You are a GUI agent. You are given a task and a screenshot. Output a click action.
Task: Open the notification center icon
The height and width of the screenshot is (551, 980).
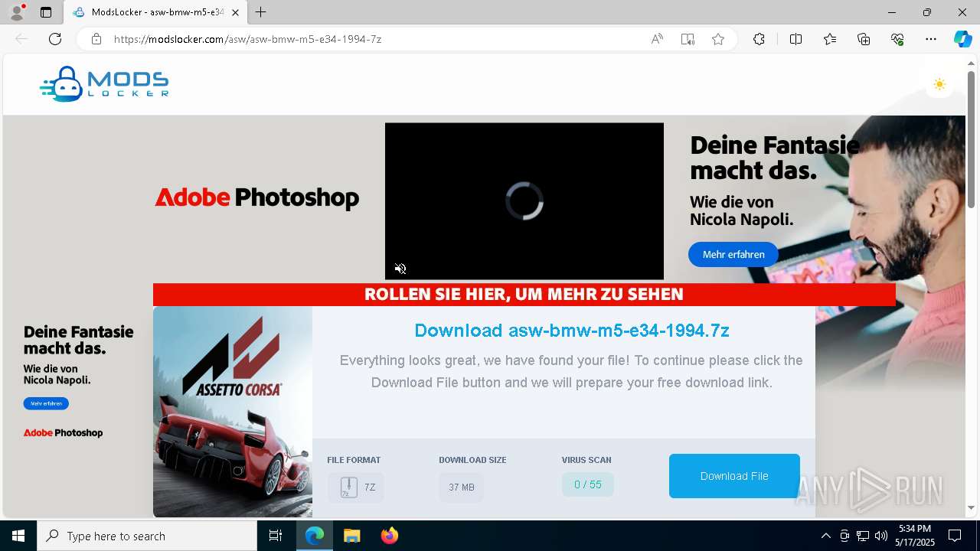click(955, 536)
